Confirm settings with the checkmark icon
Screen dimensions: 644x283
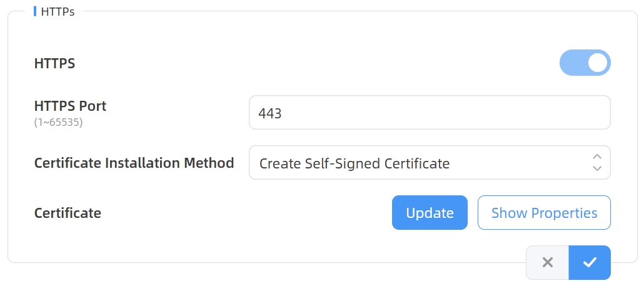click(590, 262)
